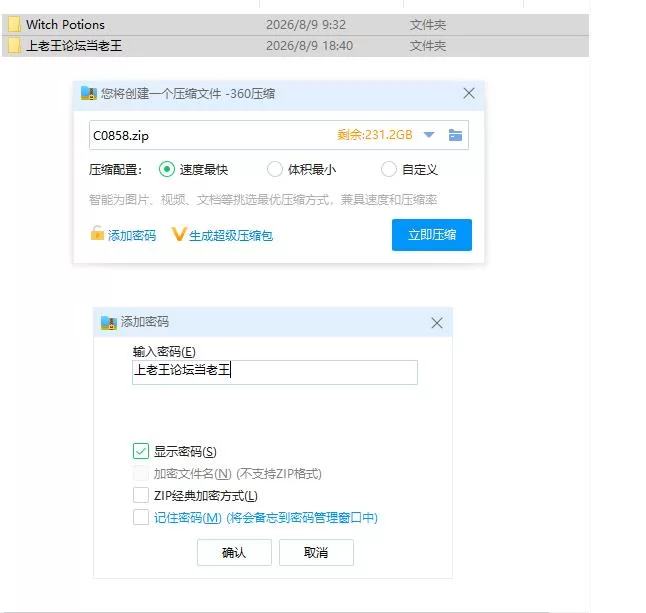Click the disabled 加密文件名(N) checkbox

141,473
